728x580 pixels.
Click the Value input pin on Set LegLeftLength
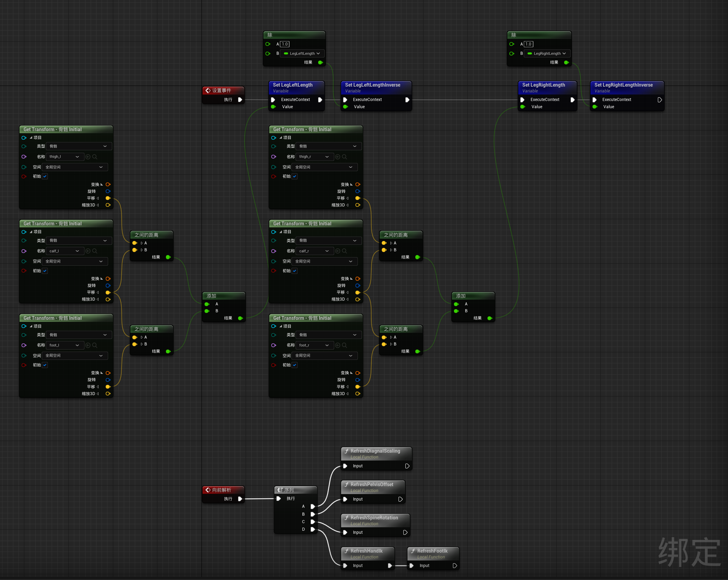(x=273, y=106)
